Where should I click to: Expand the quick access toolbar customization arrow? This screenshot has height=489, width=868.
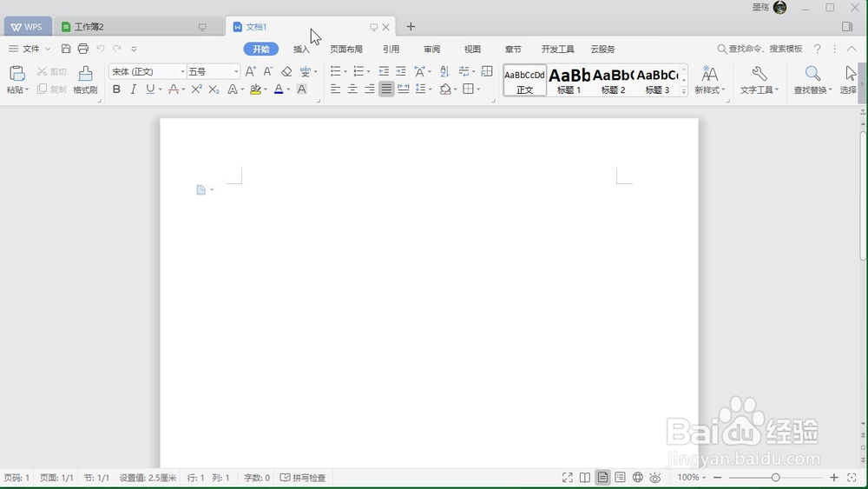[x=134, y=49]
